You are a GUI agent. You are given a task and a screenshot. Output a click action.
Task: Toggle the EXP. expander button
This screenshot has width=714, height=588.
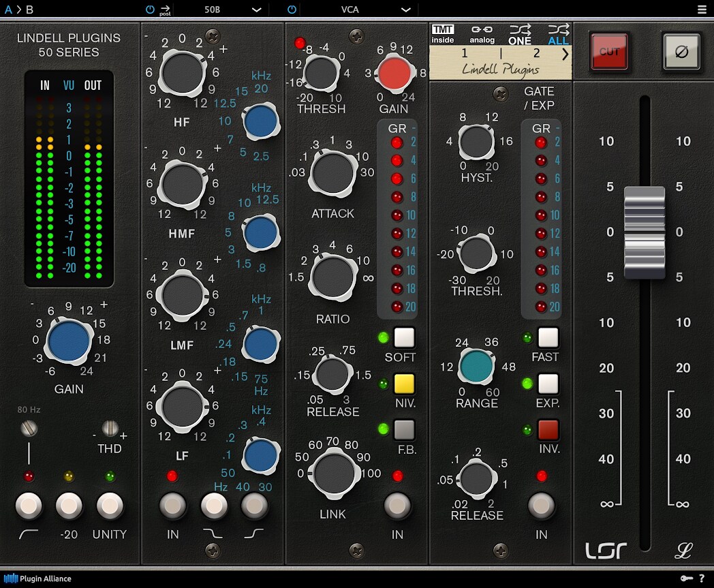[x=548, y=384]
